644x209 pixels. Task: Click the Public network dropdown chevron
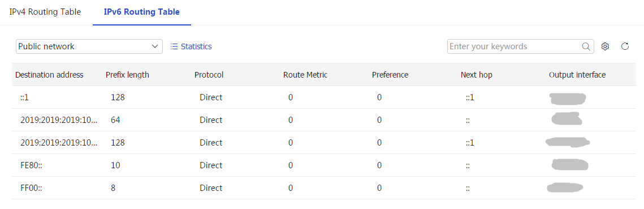(x=155, y=46)
